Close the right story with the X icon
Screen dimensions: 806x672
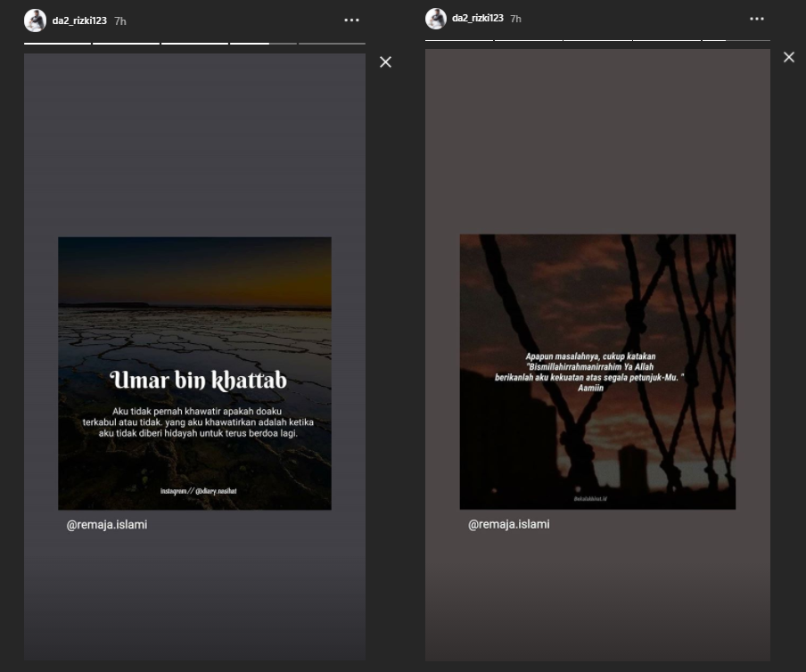(x=788, y=58)
